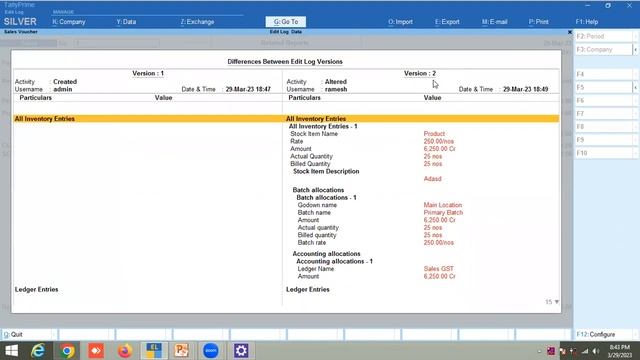The image size is (640, 360).
Task: Open the M: E-mail menu
Action: point(494,22)
